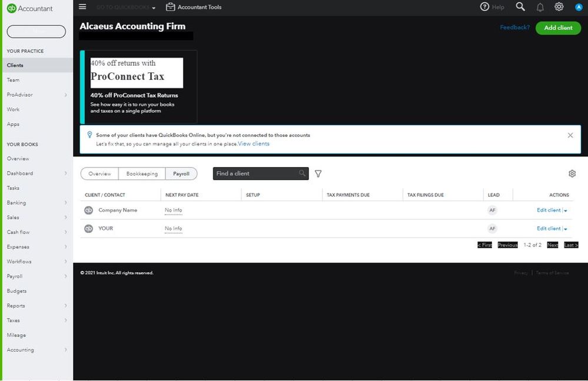
Task: Click Edit client for Company Name
Action: pyautogui.click(x=549, y=210)
